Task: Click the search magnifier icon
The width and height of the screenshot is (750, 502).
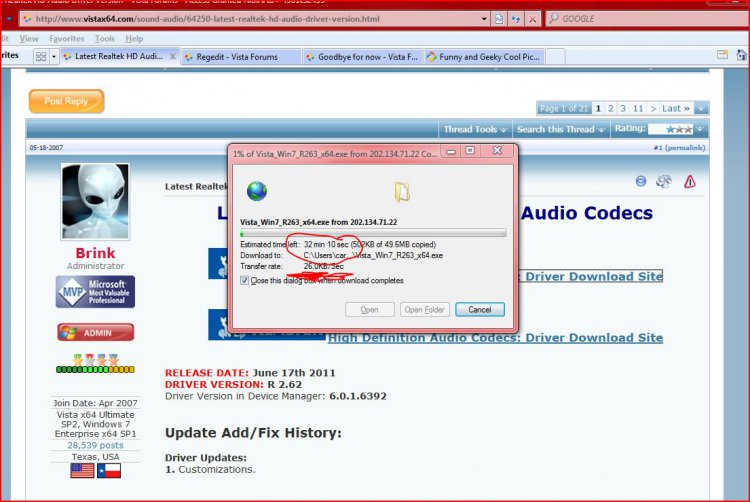Action: click(554, 18)
